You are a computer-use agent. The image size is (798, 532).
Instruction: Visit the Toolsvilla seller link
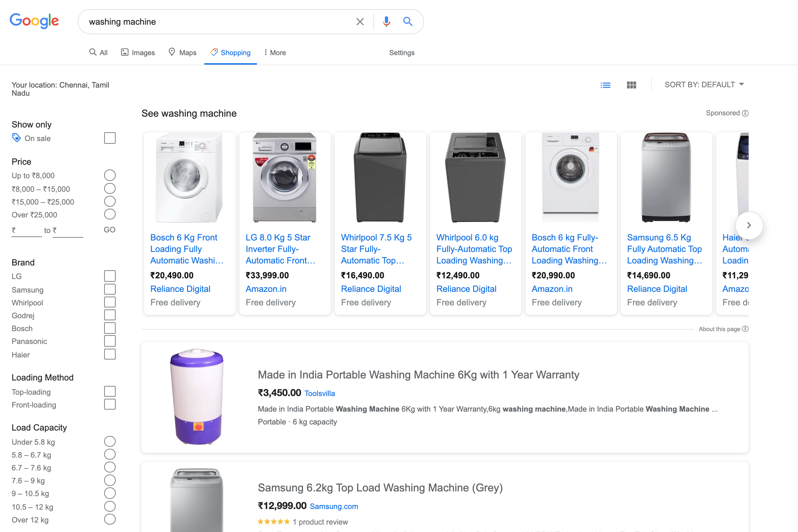click(320, 394)
